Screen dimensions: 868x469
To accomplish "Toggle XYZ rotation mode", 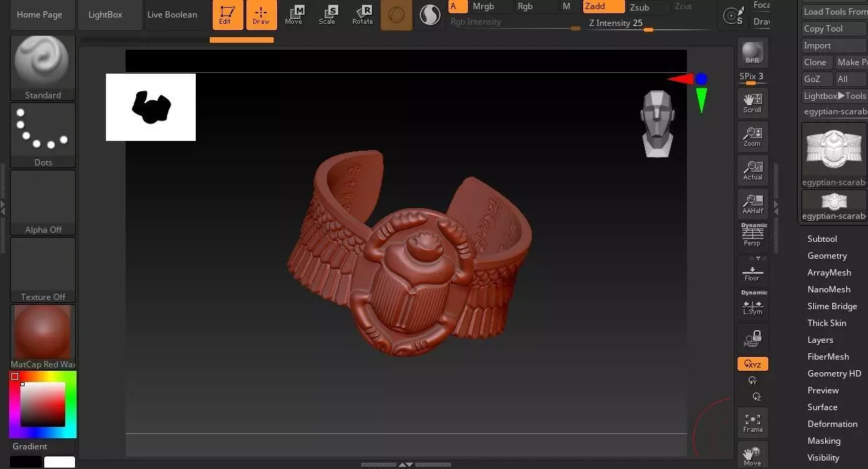I will click(x=752, y=364).
